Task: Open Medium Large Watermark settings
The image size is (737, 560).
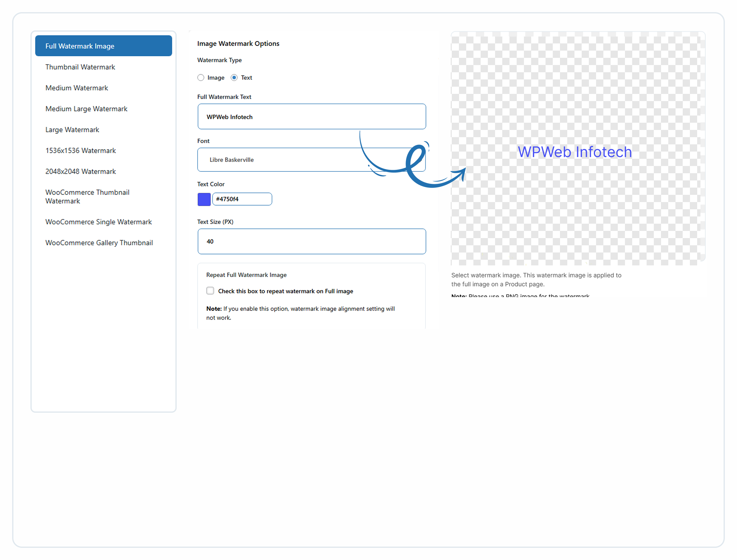Action: [86, 109]
